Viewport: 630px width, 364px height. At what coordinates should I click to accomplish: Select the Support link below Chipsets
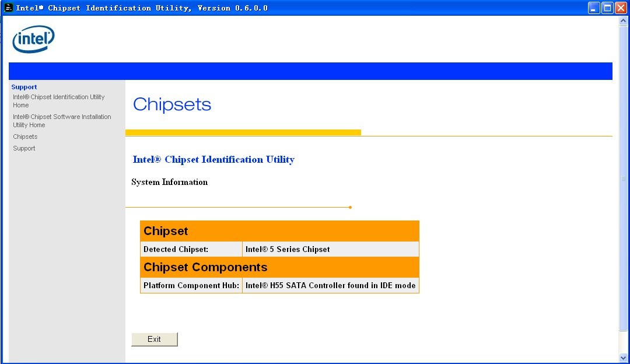pos(24,148)
